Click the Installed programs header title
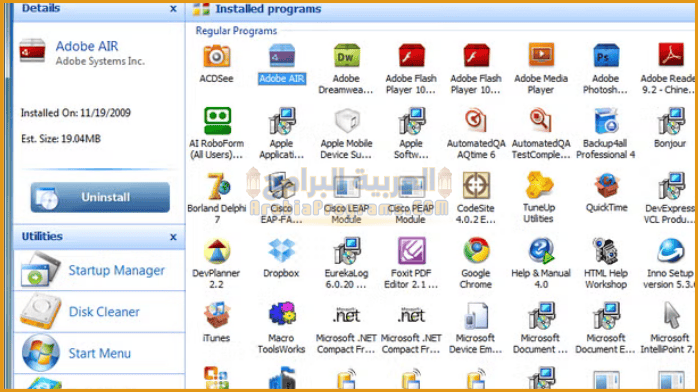The height and width of the screenshot is (392, 698). click(x=268, y=9)
